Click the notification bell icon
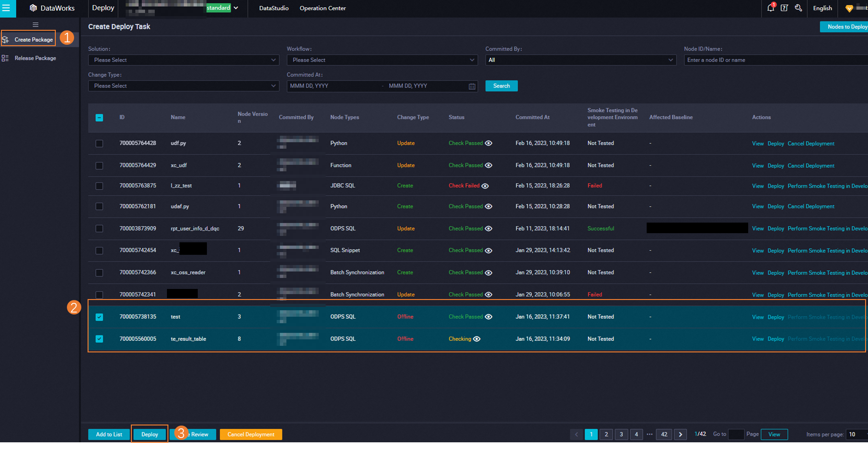The height and width of the screenshot is (450, 868). click(770, 8)
